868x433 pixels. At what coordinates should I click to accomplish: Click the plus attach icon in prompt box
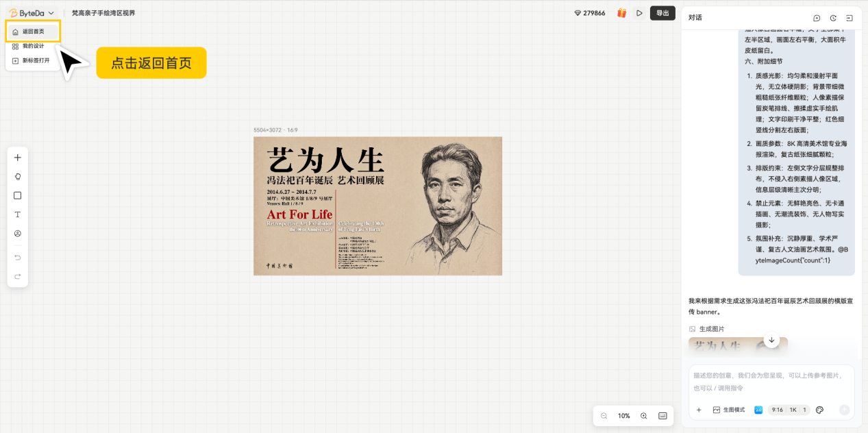(699, 410)
